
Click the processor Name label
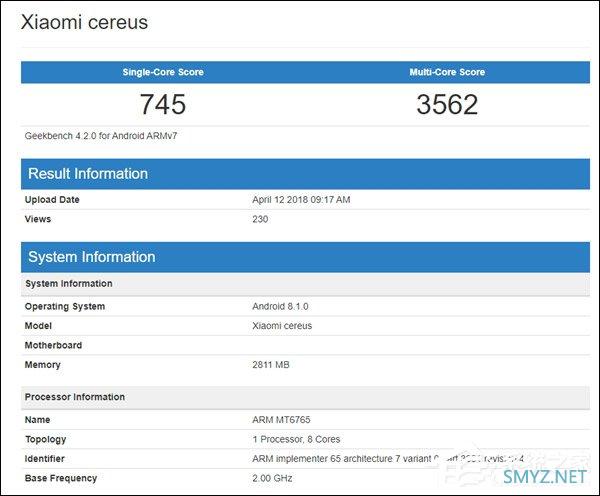(x=37, y=420)
